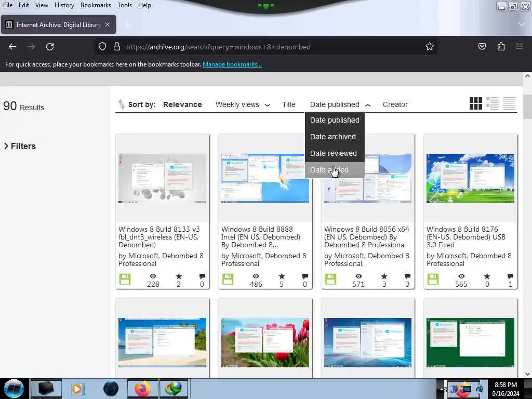Open the History menu
532x399 pixels.
(x=64, y=5)
